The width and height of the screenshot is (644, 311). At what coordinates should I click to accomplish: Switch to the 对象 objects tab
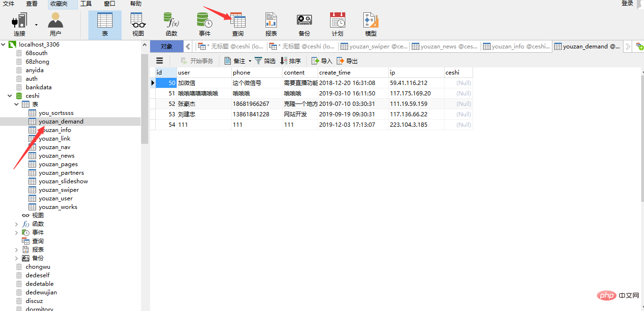point(167,47)
